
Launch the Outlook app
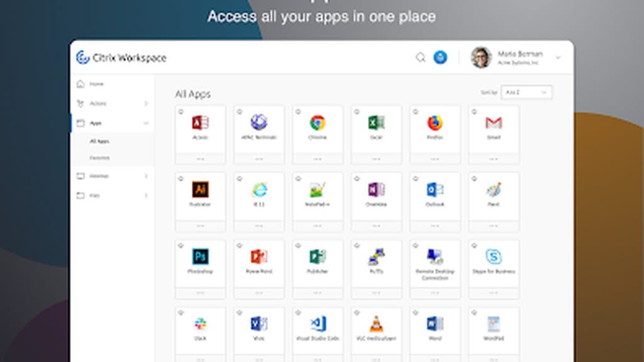[435, 190]
